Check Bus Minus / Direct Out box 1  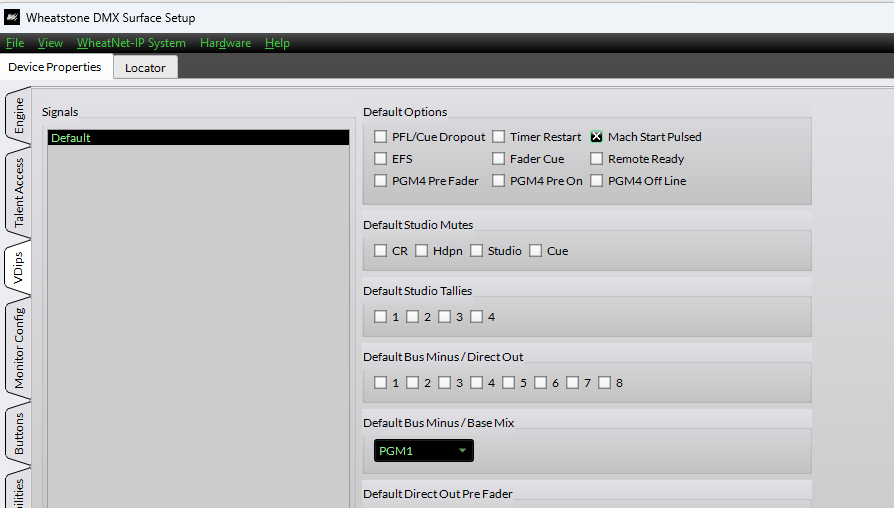tap(380, 383)
